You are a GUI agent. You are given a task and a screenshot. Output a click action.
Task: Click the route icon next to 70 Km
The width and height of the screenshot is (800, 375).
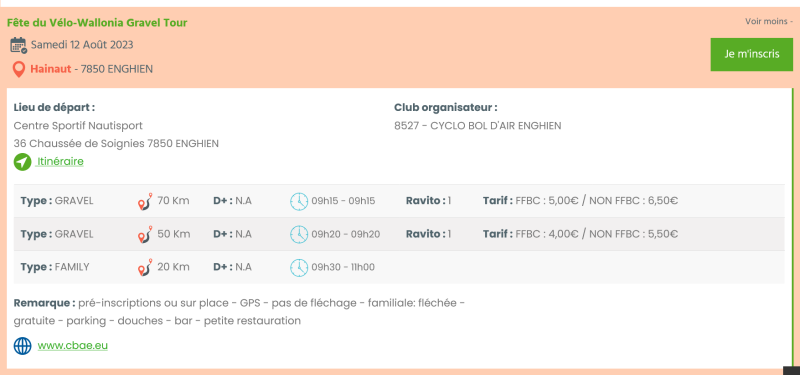(x=145, y=201)
